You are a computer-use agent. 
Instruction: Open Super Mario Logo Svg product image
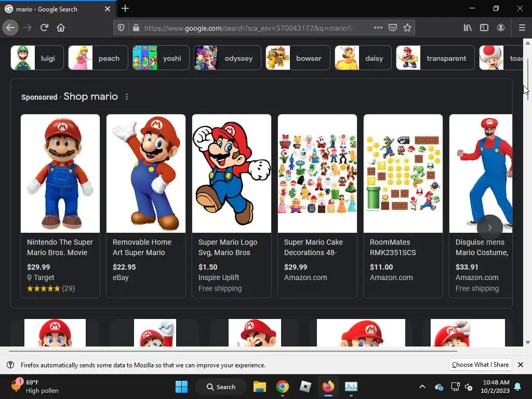pos(232,174)
